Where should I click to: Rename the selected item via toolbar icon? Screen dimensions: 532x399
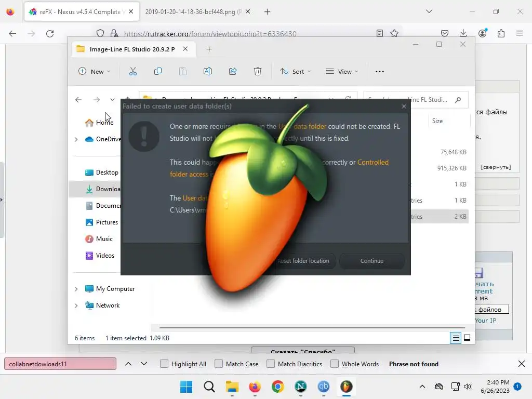pos(208,71)
